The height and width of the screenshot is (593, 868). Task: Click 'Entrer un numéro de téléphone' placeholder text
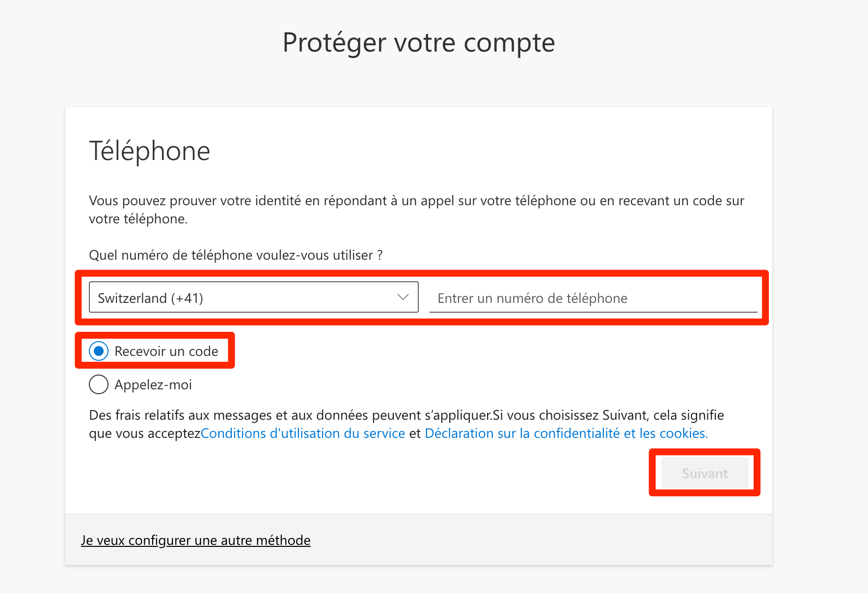[x=532, y=298]
